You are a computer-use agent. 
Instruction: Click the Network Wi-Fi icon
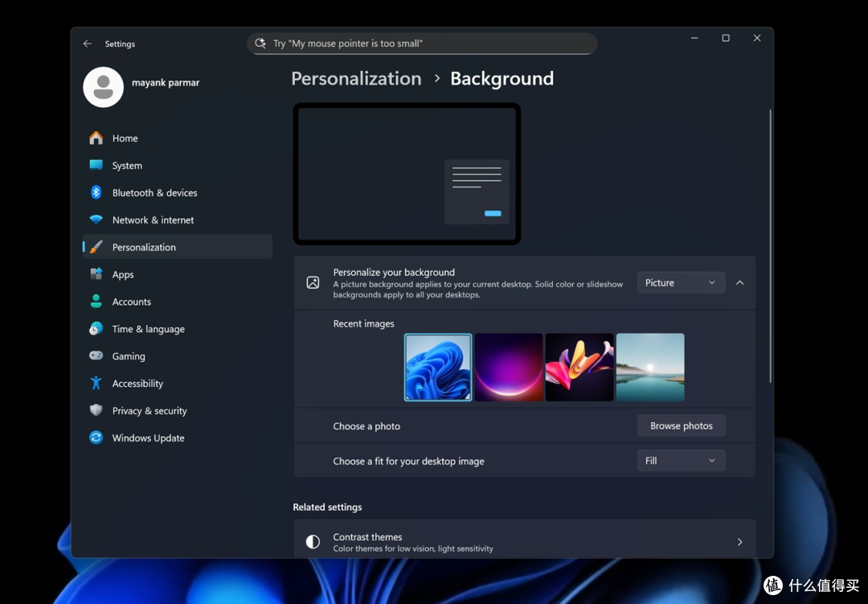(96, 220)
